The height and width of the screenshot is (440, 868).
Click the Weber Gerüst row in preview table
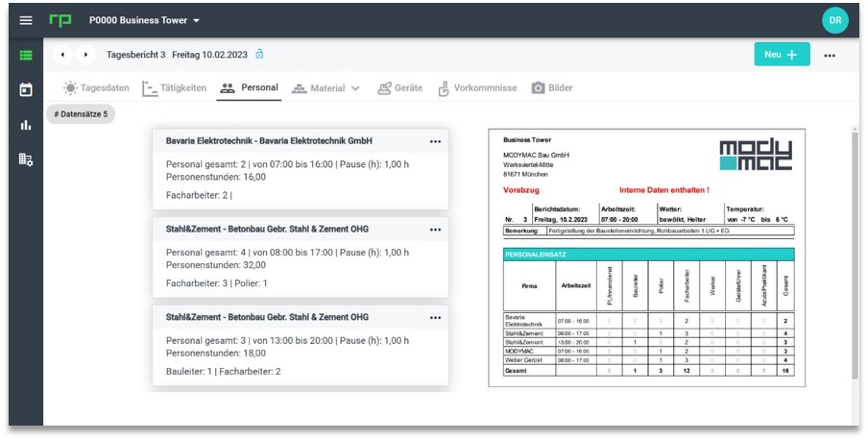pos(648,360)
